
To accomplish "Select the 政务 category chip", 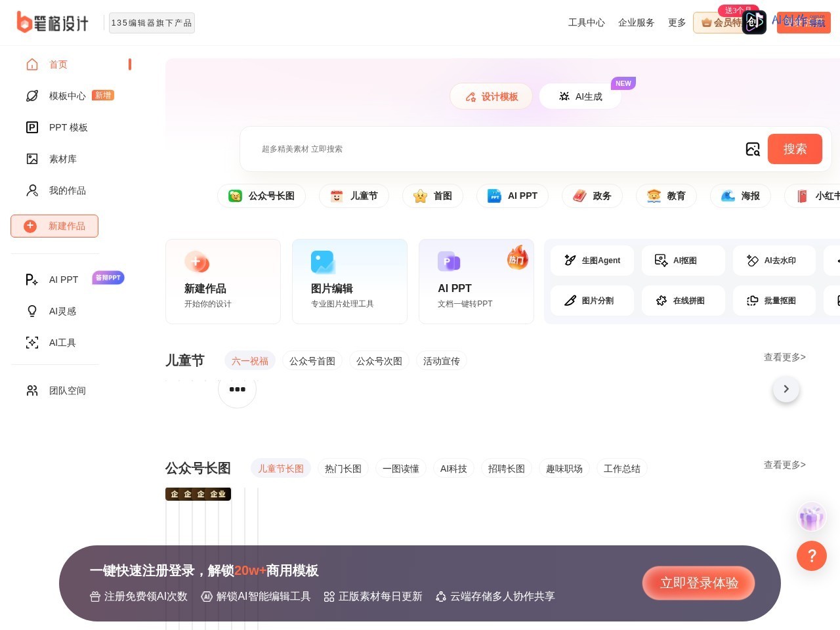I will coord(592,196).
